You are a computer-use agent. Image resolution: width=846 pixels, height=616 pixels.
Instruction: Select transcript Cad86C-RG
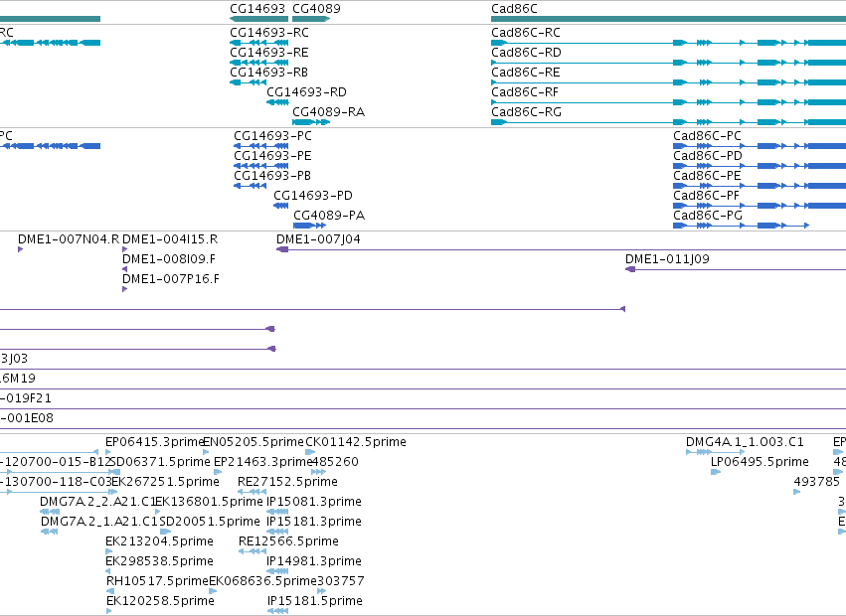[527, 112]
